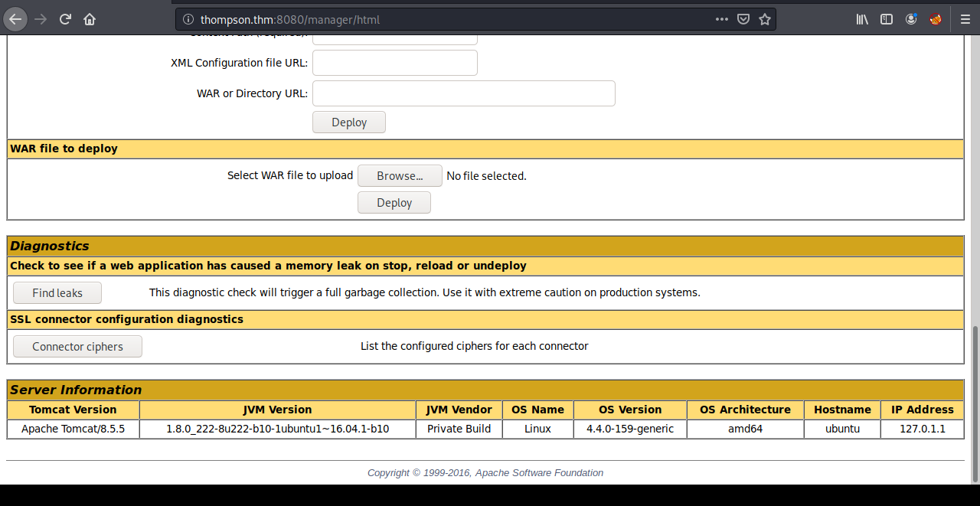Screen dimensions: 980x506
Task: Toggle the sidebar view icon
Action: point(887,19)
